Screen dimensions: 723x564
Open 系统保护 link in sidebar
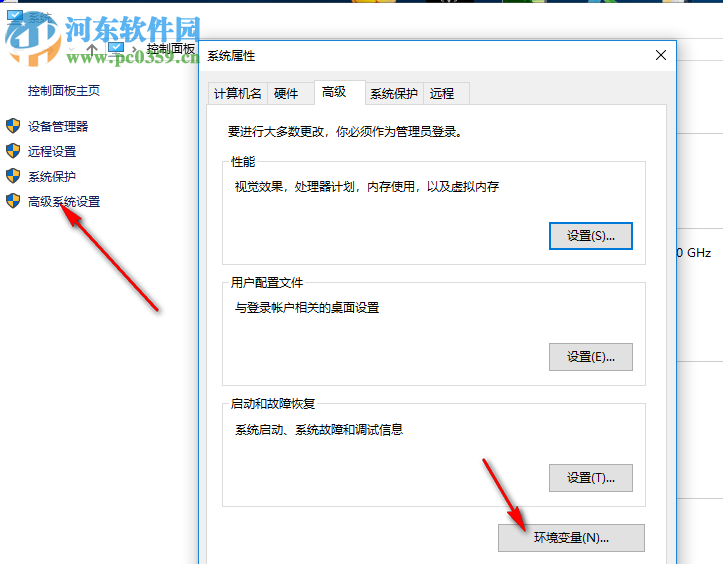tap(52, 176)
